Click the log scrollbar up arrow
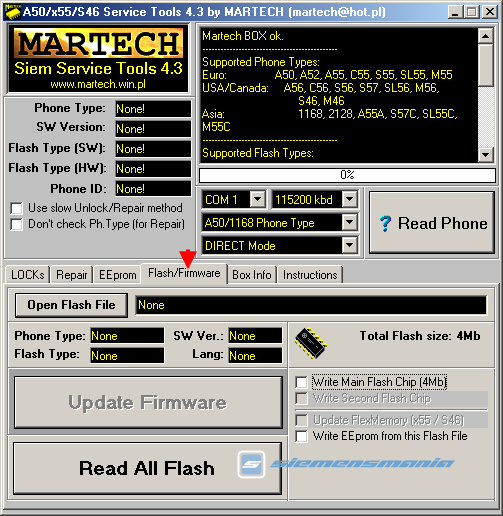503x516 pixels. click(x=486, y=36)
